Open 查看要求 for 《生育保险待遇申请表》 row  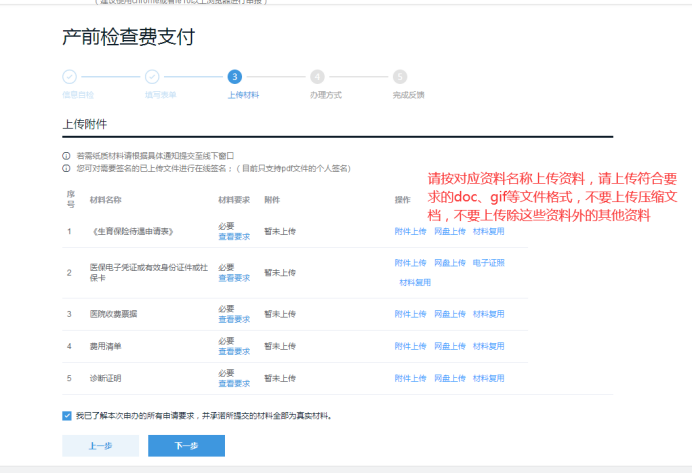click(x=234, y=237)
